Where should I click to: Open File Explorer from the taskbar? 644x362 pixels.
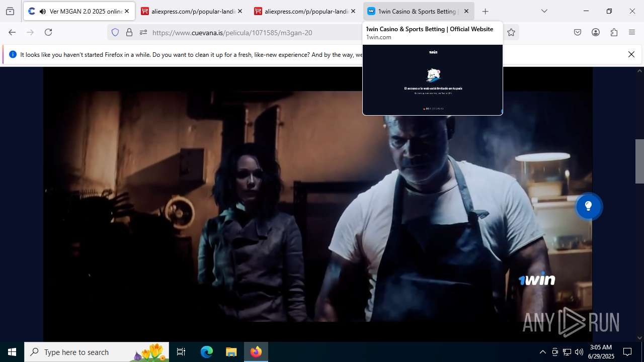(x=231, y=352)
